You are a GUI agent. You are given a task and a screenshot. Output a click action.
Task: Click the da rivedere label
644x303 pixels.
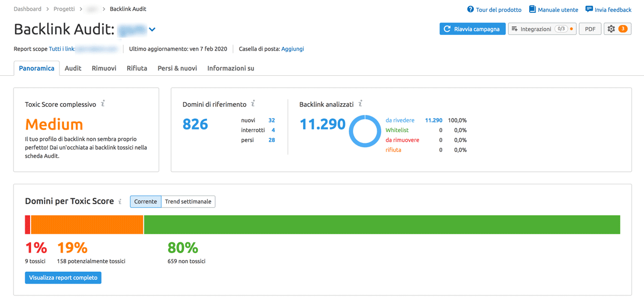(x=400, y=120)
